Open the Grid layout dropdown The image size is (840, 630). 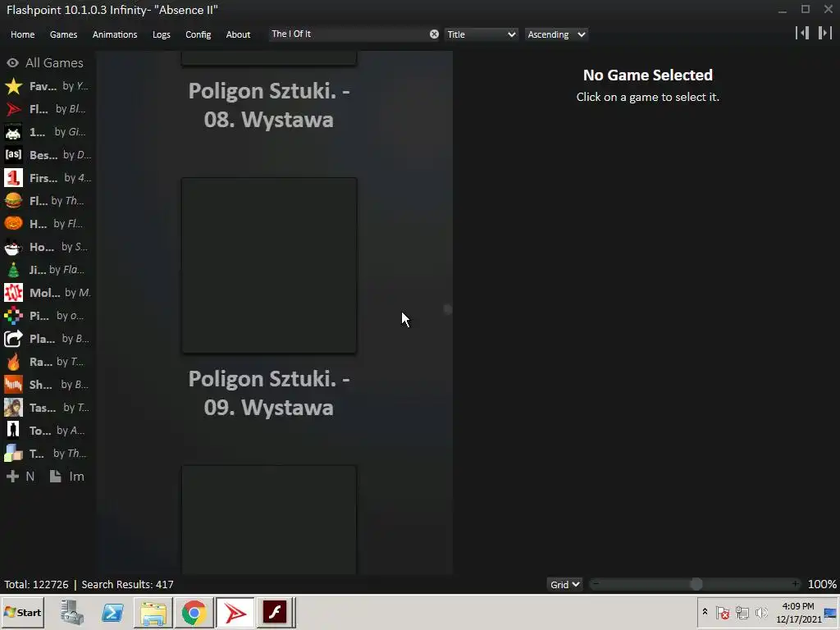click(x=564, y=584)
